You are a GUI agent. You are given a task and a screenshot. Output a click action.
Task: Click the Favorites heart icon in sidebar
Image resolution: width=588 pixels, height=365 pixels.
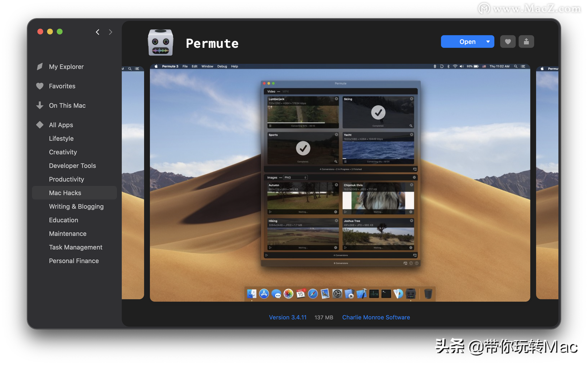[x=40, y=86]
